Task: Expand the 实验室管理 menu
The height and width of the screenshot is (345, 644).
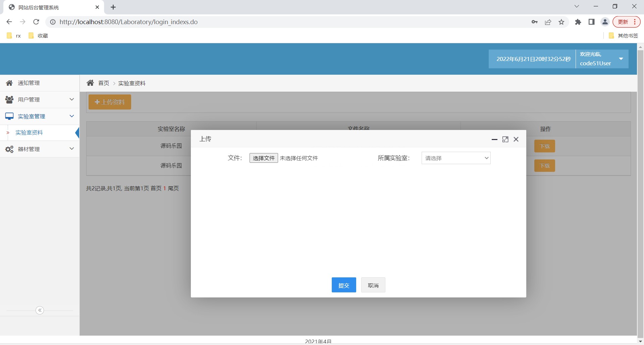Action: click(x=40, y=116)
